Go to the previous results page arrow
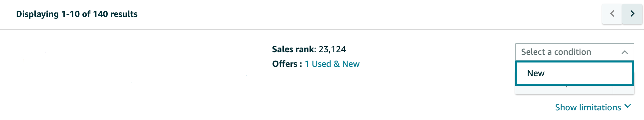This screenshot has width=644, height=120. tap(612, 14)
